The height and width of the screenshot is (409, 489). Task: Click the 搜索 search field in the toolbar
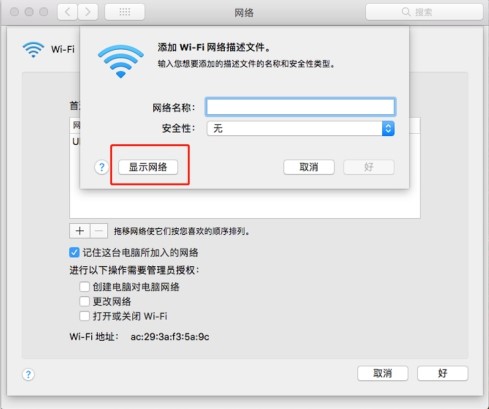tap(424, 12)
